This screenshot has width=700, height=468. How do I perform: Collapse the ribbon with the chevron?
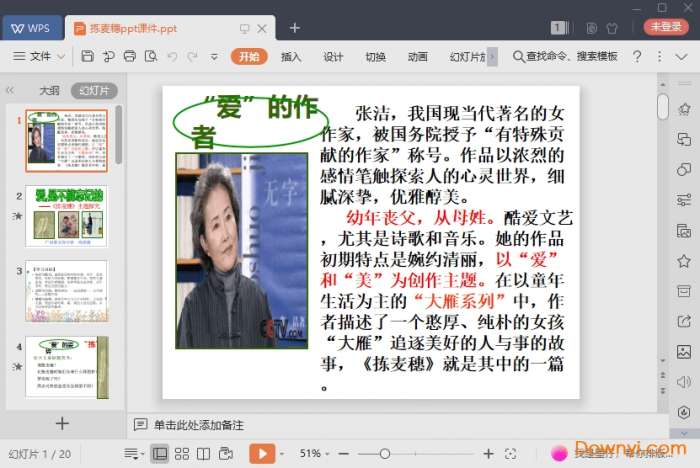(681, 57)
